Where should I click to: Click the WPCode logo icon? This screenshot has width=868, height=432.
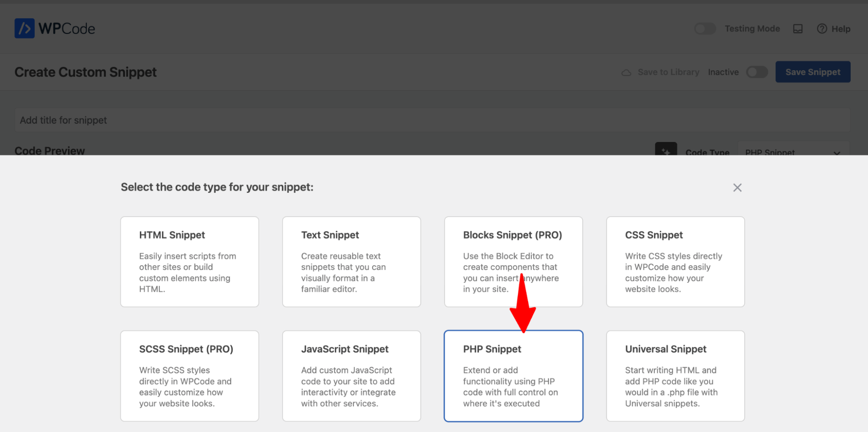(24, 28)
